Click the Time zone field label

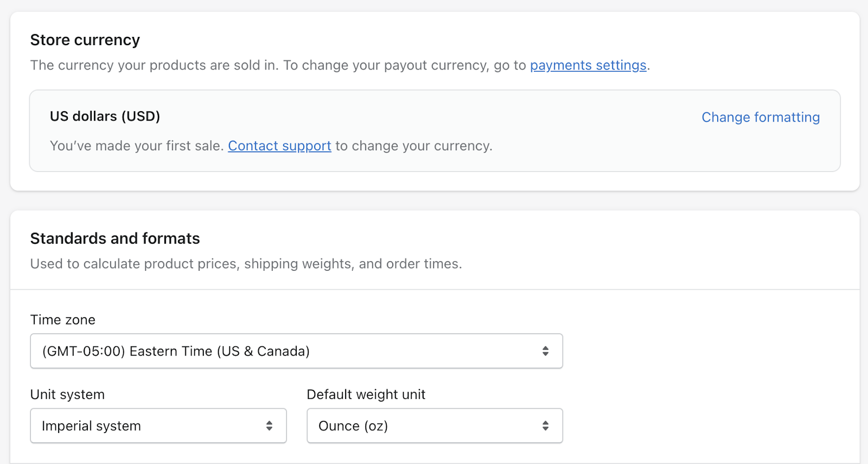(x=63, y=320)
